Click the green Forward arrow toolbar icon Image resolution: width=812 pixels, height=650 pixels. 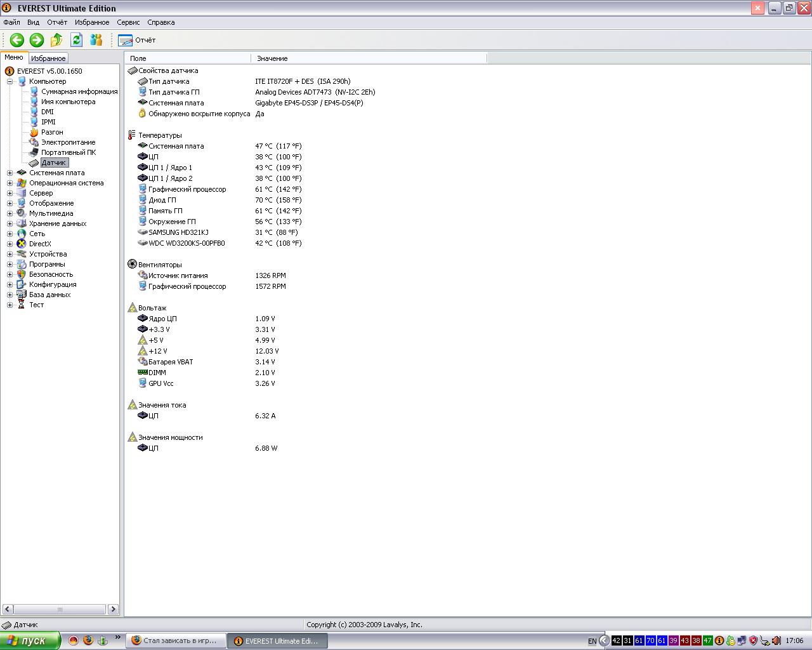point(37,40)
